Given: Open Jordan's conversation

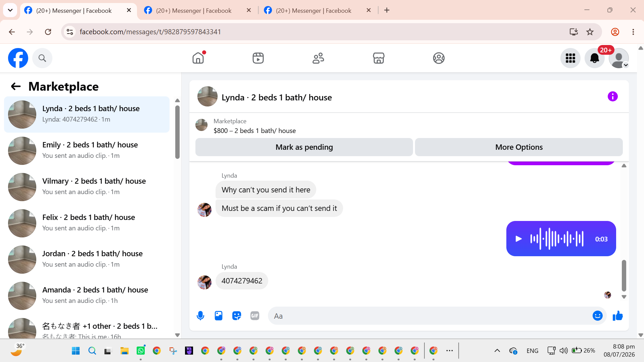Looking at the screenshot, I should [x=87, y=260].
